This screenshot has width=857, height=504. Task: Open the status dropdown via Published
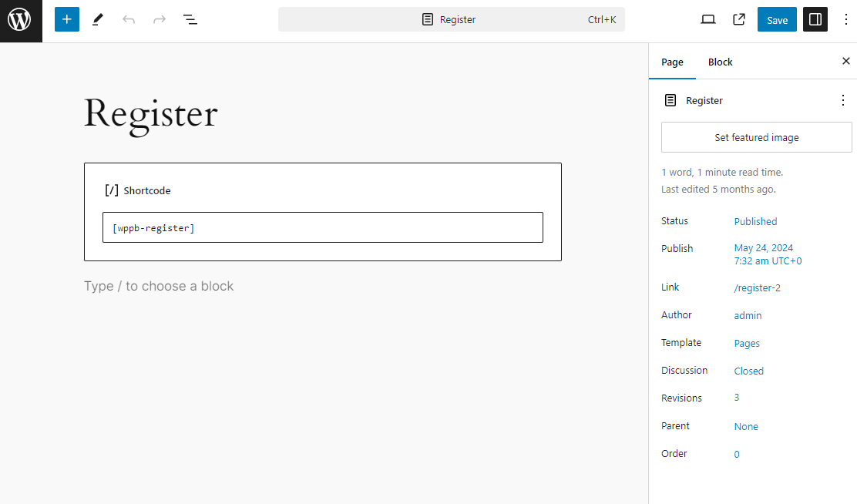754,221
